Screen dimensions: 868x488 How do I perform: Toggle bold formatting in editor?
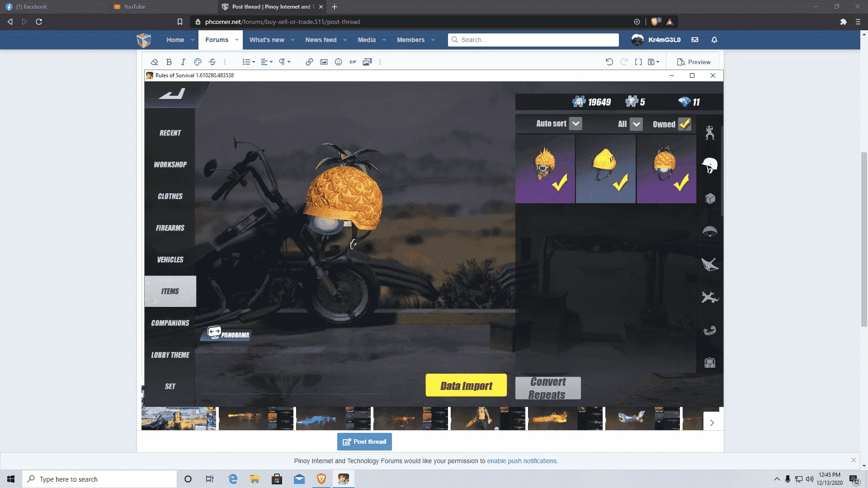[x=169, y=62]
